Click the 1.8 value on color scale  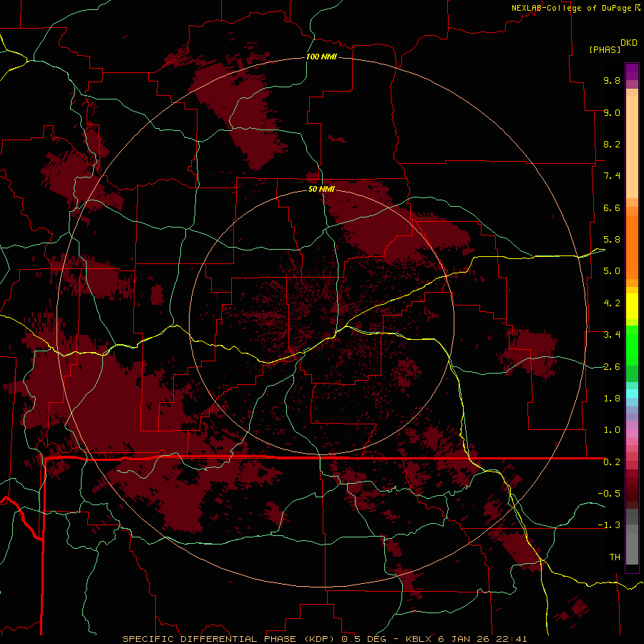(612, 399)
